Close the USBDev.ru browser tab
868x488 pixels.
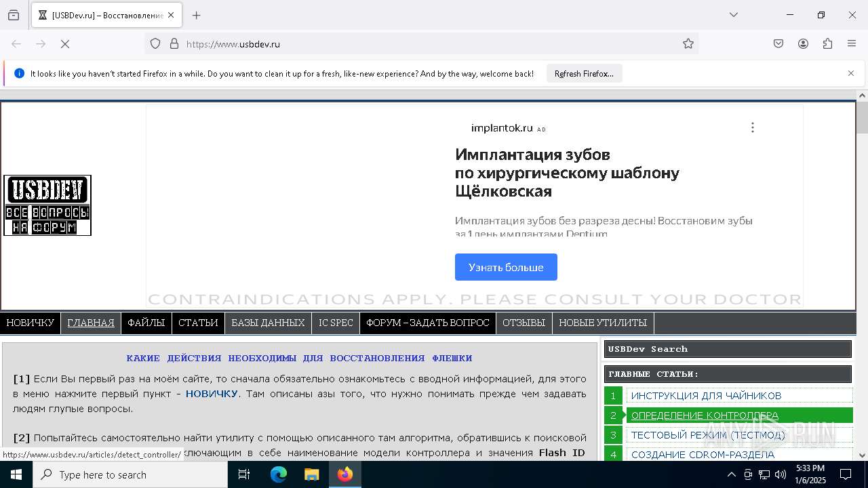coord(171,15)
